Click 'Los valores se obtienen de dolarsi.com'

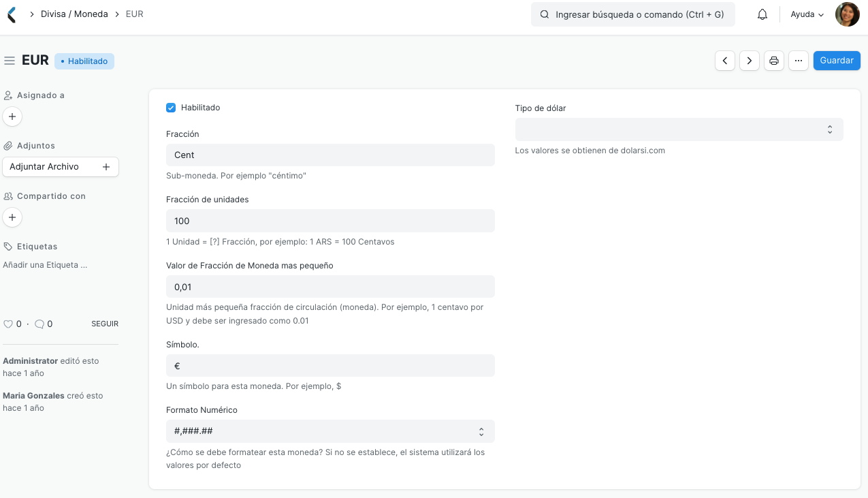coord(590,151)
